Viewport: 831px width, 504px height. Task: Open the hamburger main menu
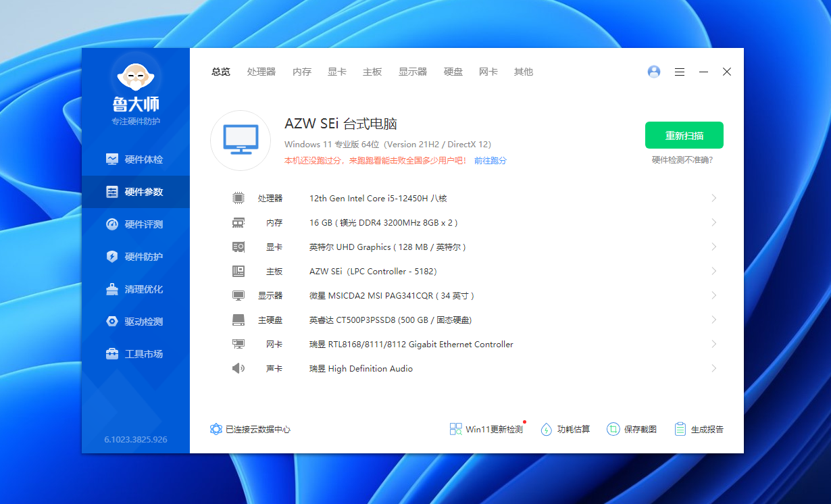tap(680, 72)
